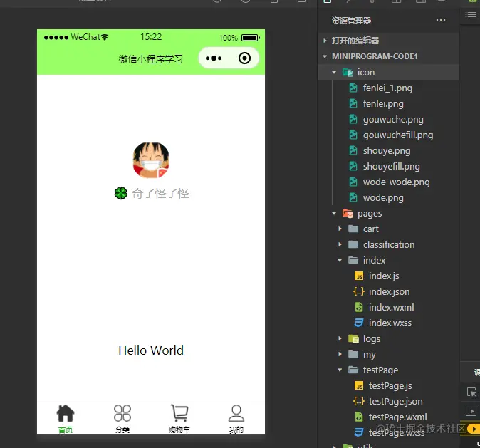Open the mini program three-dot menu
Viewport: 480px width, 448px height.
click(x=214, y=58)
